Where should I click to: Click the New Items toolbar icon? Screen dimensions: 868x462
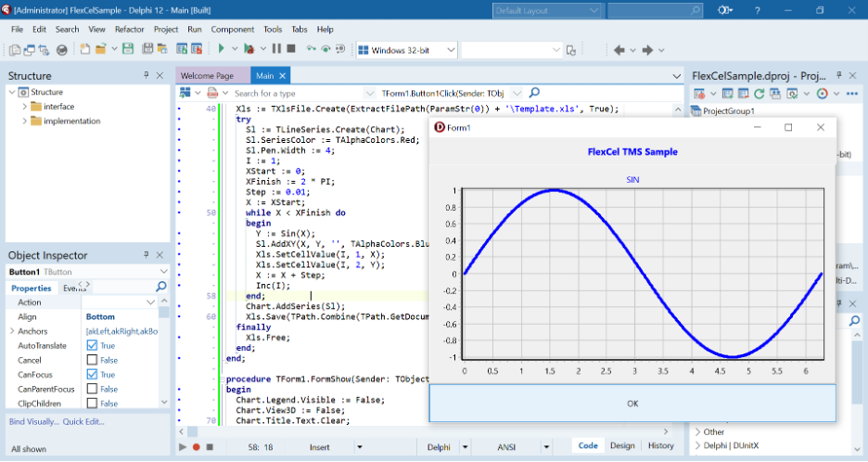tap(84, 49)
